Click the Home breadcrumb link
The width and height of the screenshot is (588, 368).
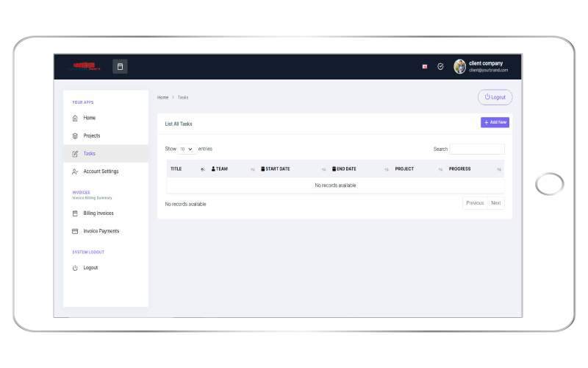[x=162, y=97]
